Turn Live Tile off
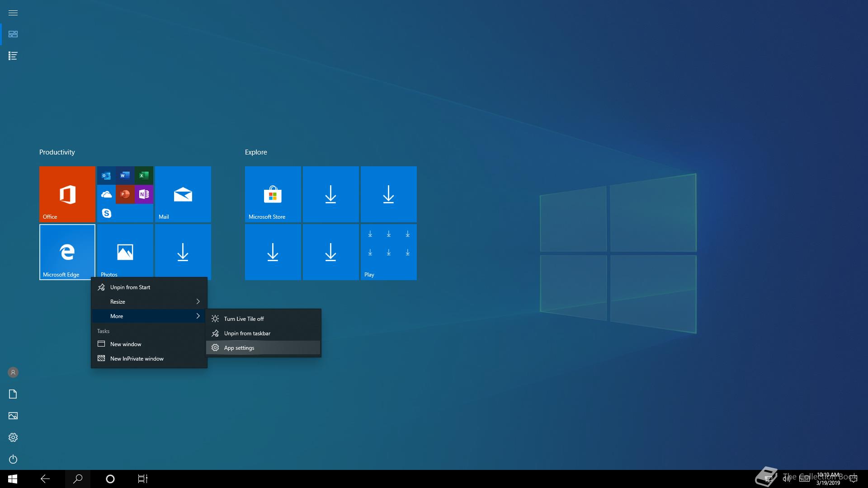Image resolution: width=868 pixels, height=488 pixels. tap(263, 319)
